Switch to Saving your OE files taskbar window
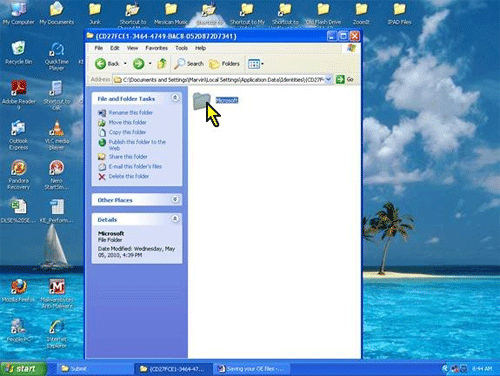This screenshot has height=376, width=500. 252,369
